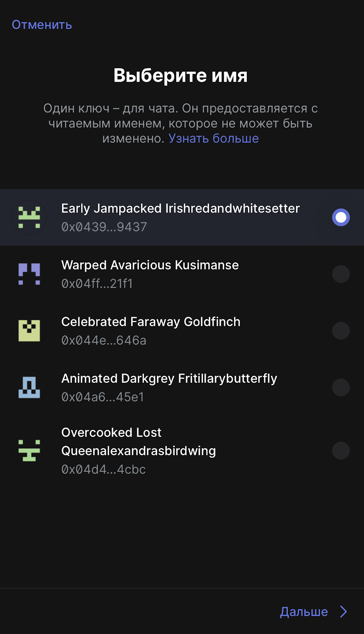Click the green identicon for Early Jampacked Irishredandwhitesetter
Image resolution: width=364 pixels, height=634 pixels.
click(29, 218)
